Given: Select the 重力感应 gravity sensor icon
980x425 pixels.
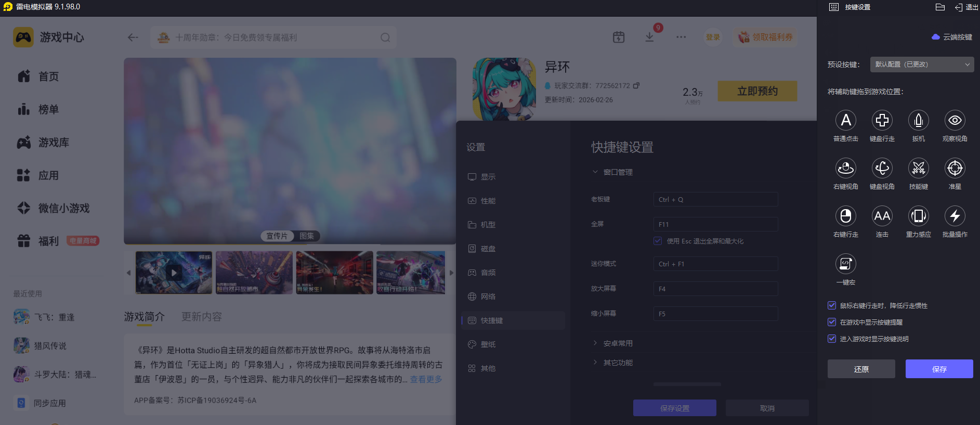Looking at the screenshot, I should pos(919,216).
